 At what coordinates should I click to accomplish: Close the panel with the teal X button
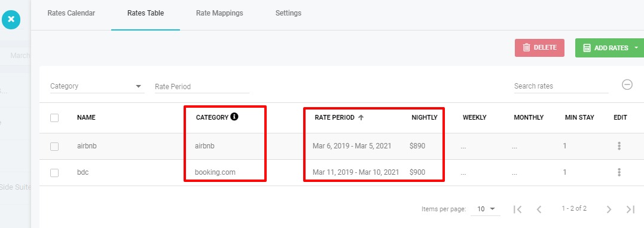(11, 19)
